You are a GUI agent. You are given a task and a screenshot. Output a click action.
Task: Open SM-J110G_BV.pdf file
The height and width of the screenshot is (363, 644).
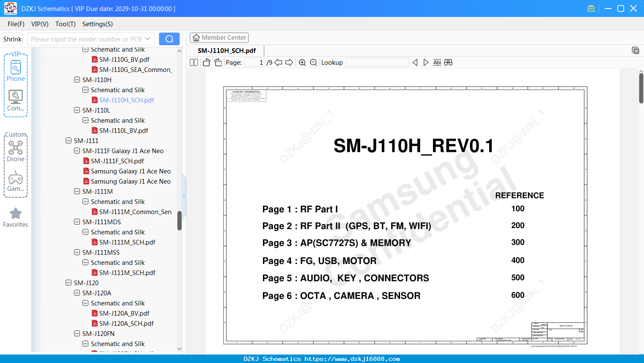(x=124, y=60)
